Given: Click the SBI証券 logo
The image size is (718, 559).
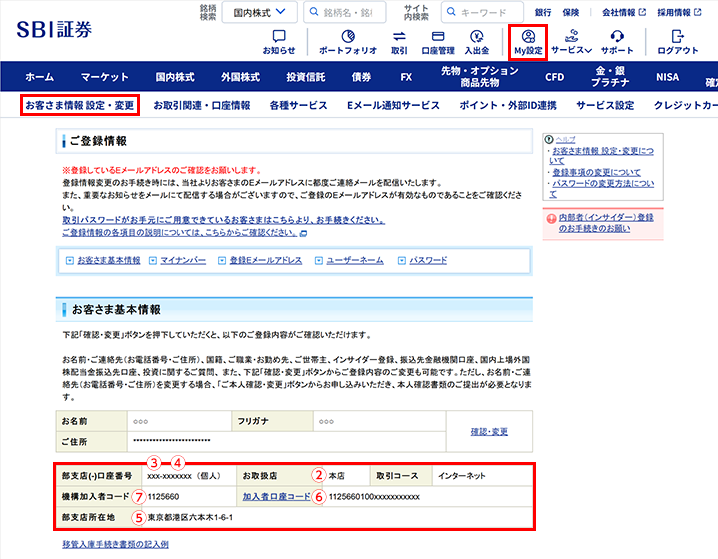Looking at the screenshot, I should (54, 30).
